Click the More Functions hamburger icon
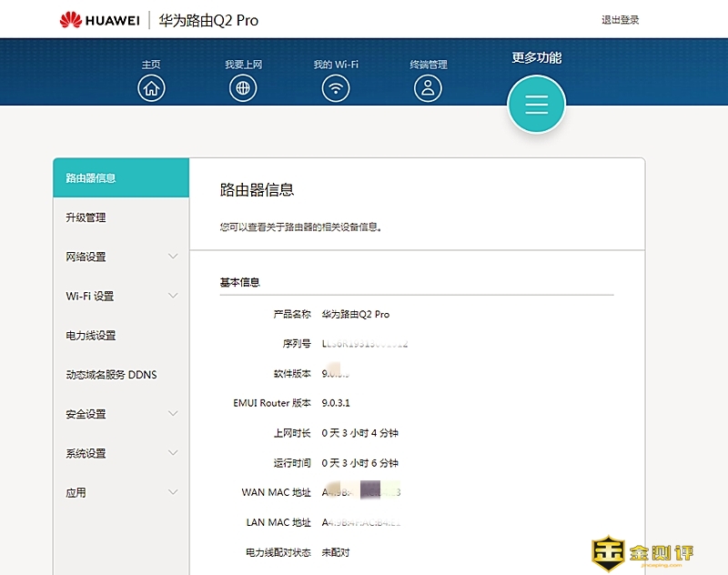This screenshot has height=575, width=728. tap(536, 104)
